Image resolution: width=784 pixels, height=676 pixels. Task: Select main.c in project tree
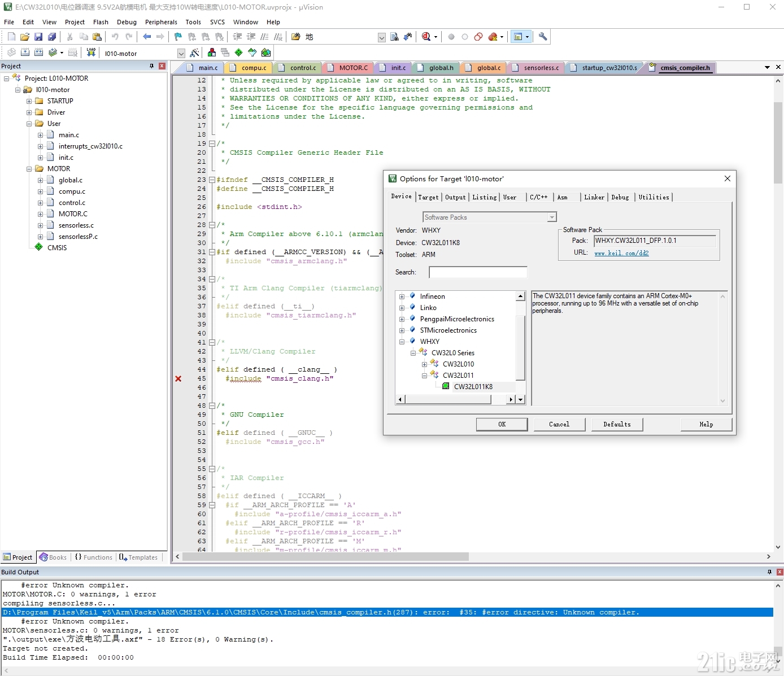click(x=68, y=135)
